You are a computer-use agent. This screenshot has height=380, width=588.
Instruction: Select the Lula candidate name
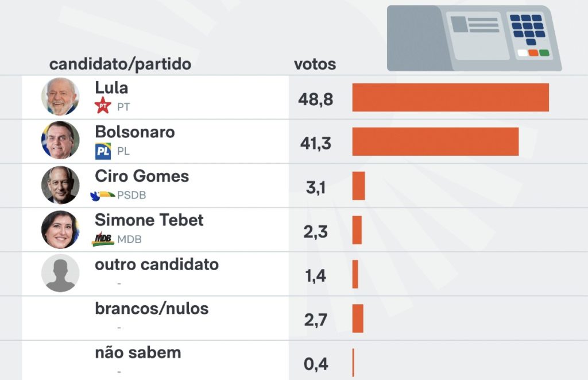coord(111,88)
